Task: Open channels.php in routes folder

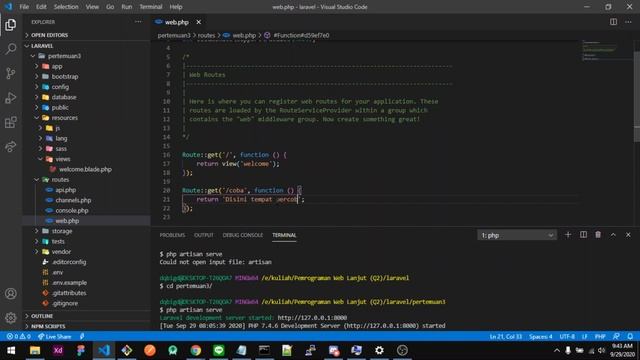Action: tap(87, 200)
